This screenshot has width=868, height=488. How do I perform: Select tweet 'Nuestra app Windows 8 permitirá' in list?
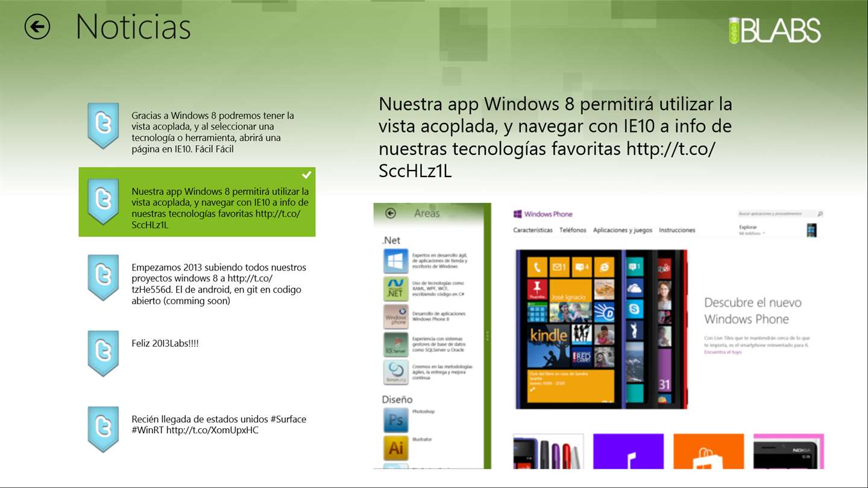pyautogui.click(x=197, y=202)
